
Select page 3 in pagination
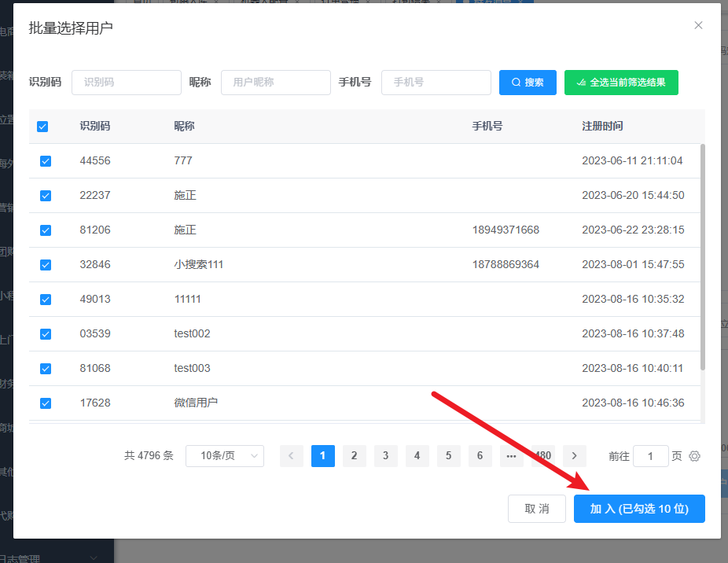[386, 456]
